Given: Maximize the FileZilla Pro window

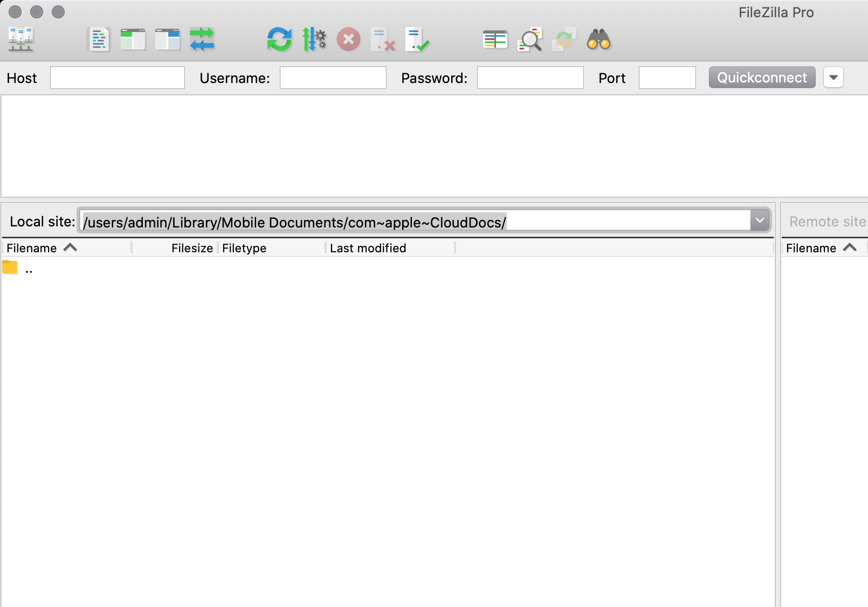Looking at the screenshot, I should point(58,12).
